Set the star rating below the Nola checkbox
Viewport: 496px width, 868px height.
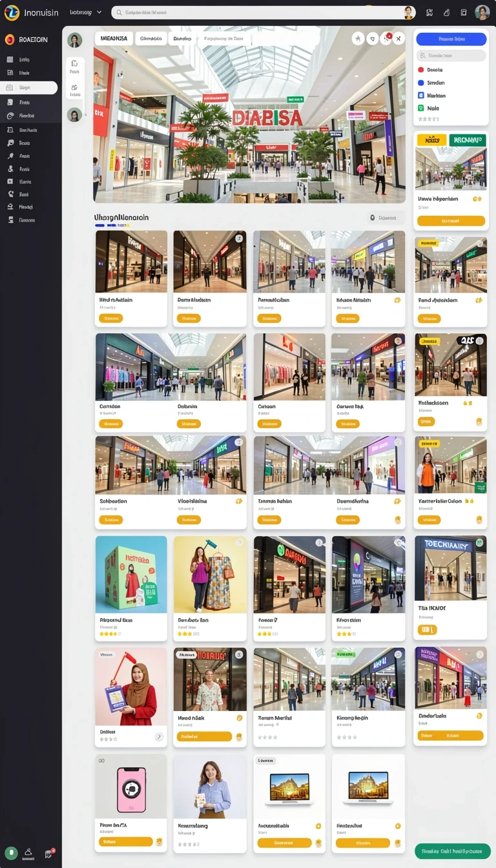click(x=428, y=119)
